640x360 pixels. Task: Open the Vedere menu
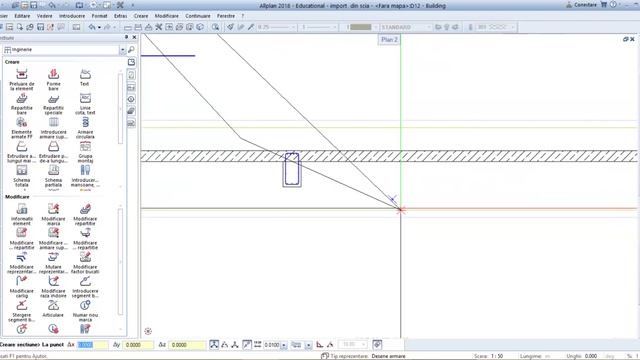pyautogui.click(x=44, y=16)
